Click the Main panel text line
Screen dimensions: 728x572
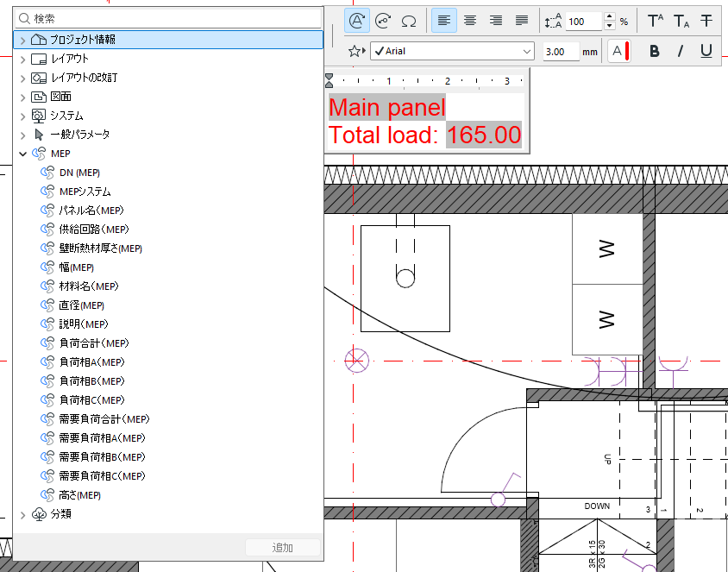point(387,107)
